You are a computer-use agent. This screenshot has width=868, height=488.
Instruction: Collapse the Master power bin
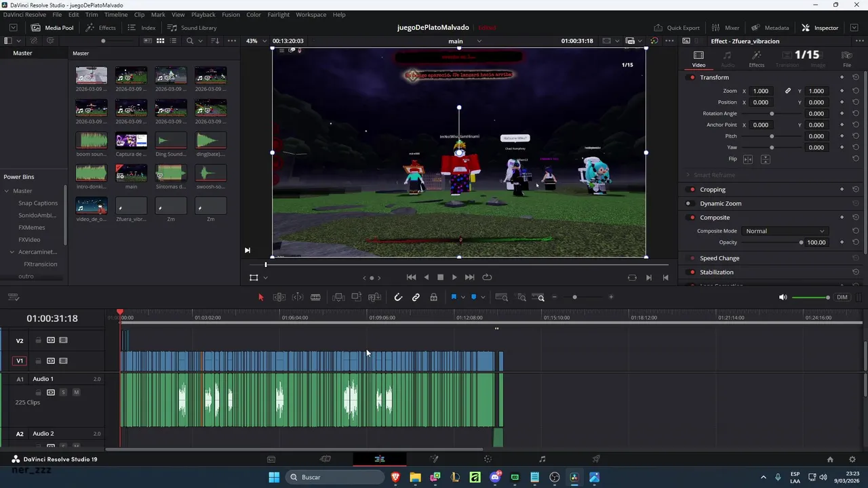[7, 191]
